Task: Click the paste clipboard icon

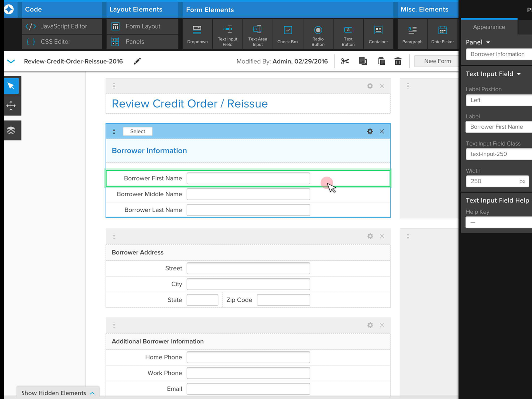Action: [x=381, y=61]
